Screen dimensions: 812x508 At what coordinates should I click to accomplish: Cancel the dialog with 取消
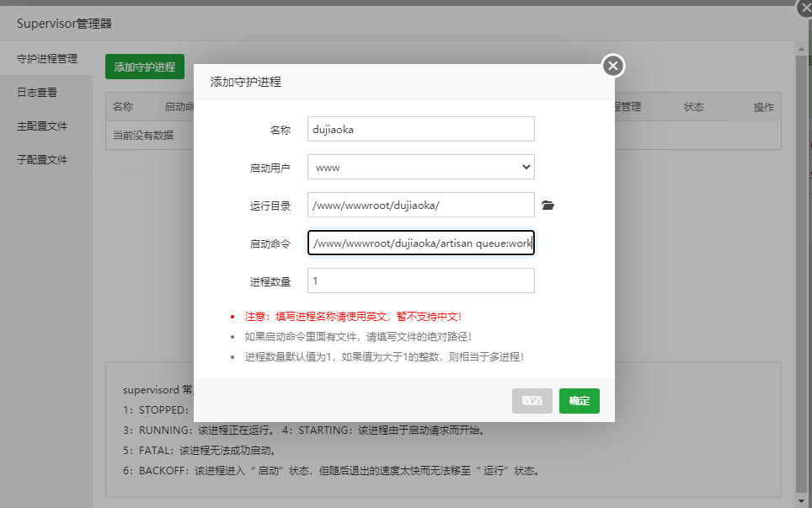coord(532,401)
